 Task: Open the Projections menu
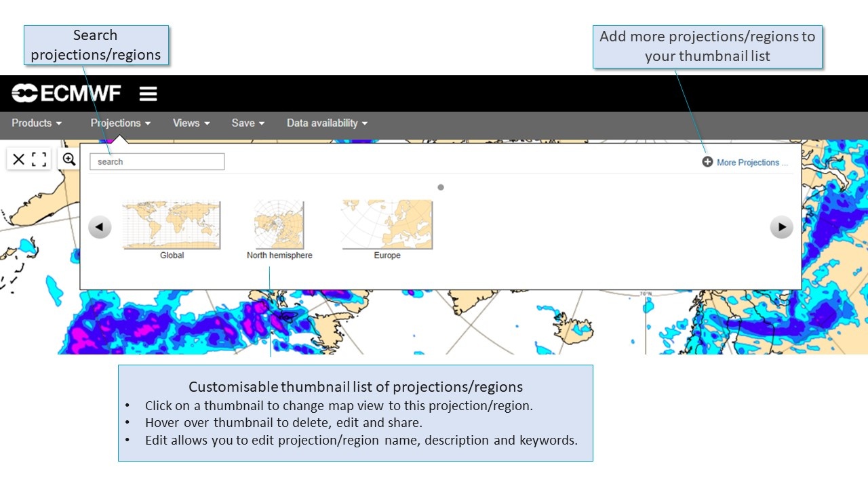(x=120, y=123)
